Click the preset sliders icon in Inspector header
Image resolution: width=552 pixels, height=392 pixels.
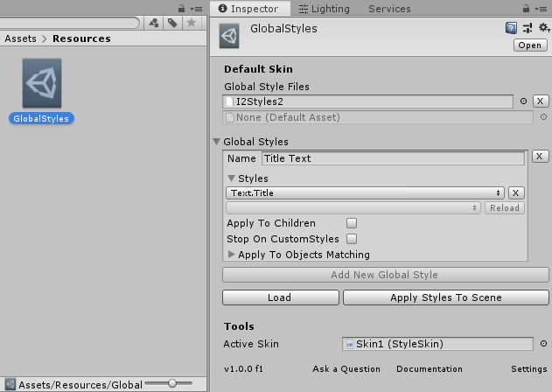[x=528, y=29]
